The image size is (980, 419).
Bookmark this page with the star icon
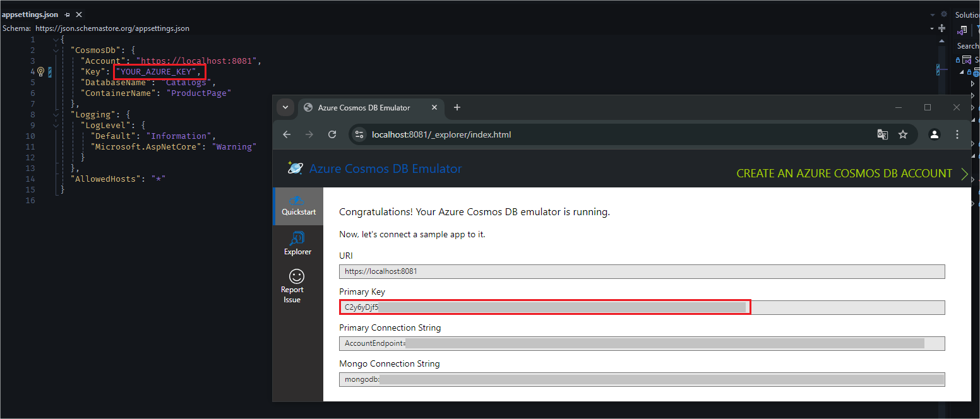pyautogui.click(x=903, y=134)
